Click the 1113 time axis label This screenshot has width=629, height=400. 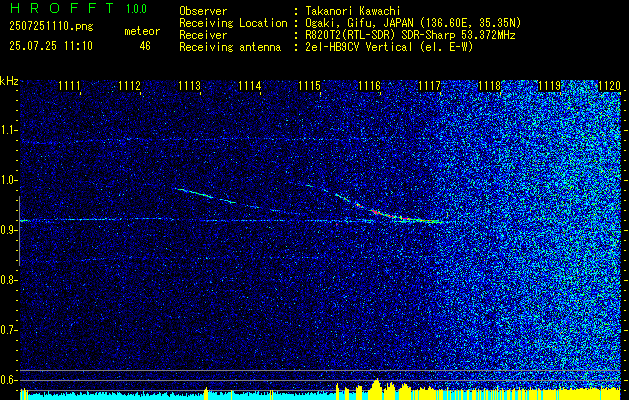pyautogui.click(x=189, y=86)
